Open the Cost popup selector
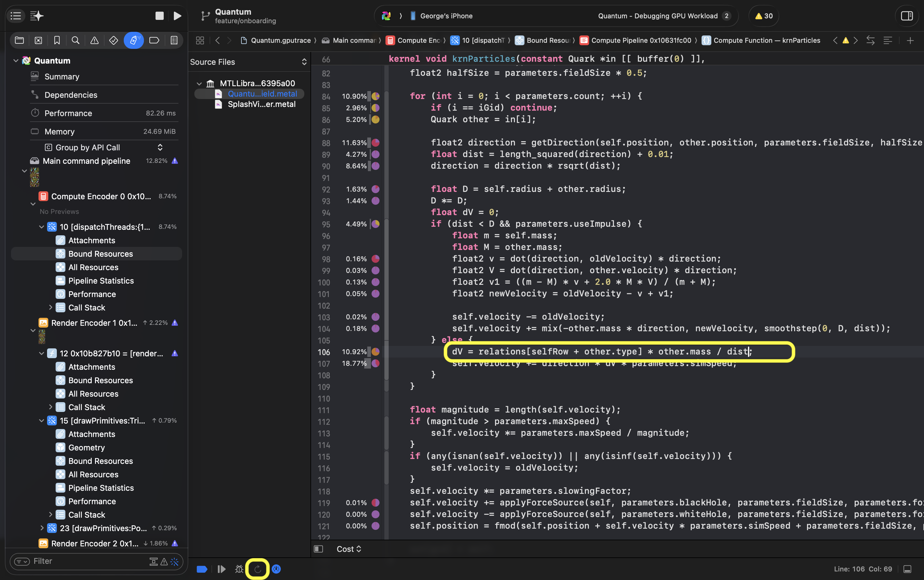924x580 pixels. 349,549
